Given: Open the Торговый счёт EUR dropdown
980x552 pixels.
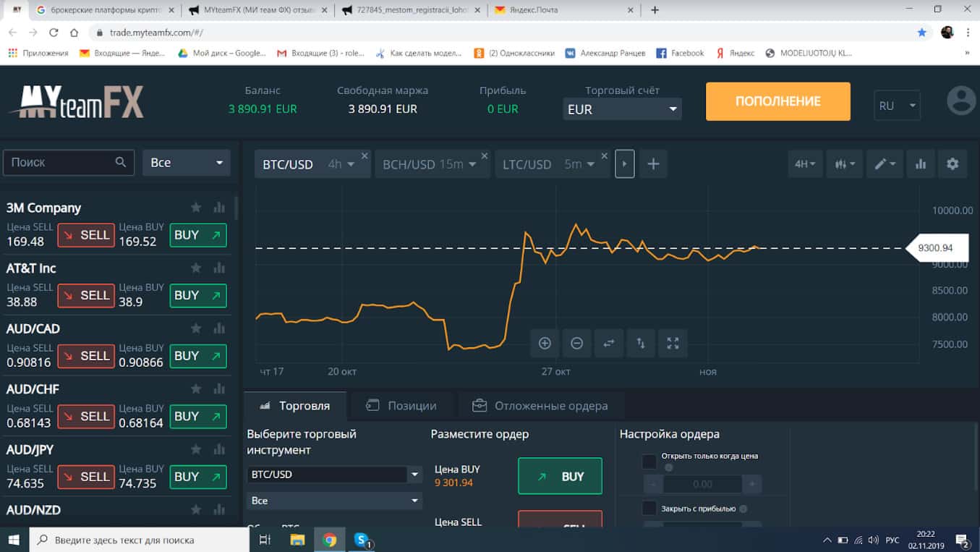Looking at the screenshot, I should click(x=622, y=109).
